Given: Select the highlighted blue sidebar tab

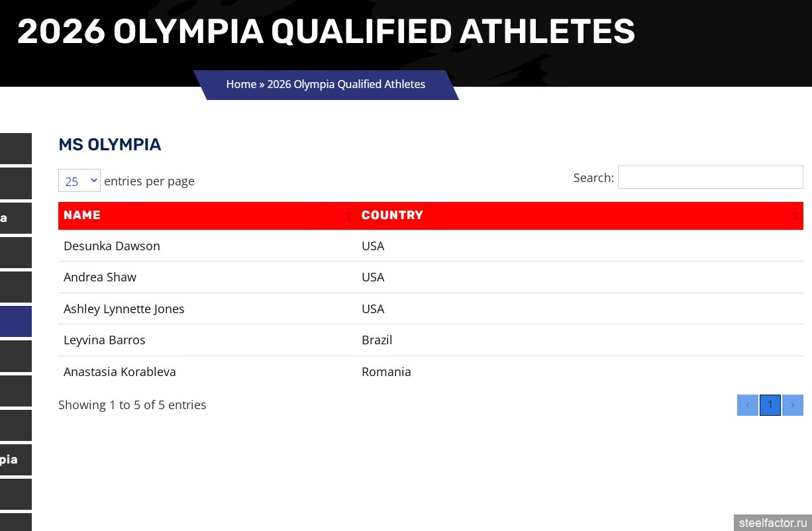Looking at the screenshot, I should [15, 321].
